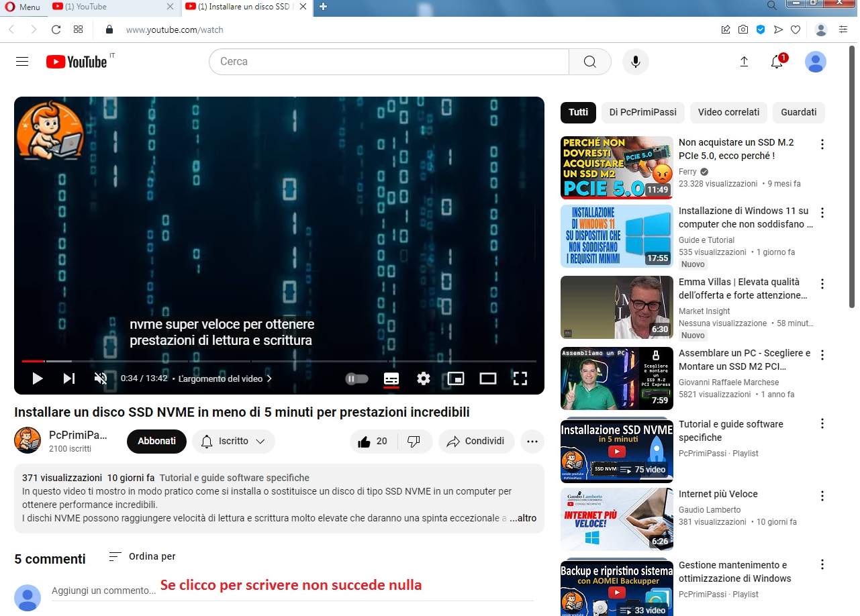Image resolution: width=860 pixels, height=616 pixels.
Task: Close the first YouTube tab
Action: pyautogui.click(x=171, y=7)
